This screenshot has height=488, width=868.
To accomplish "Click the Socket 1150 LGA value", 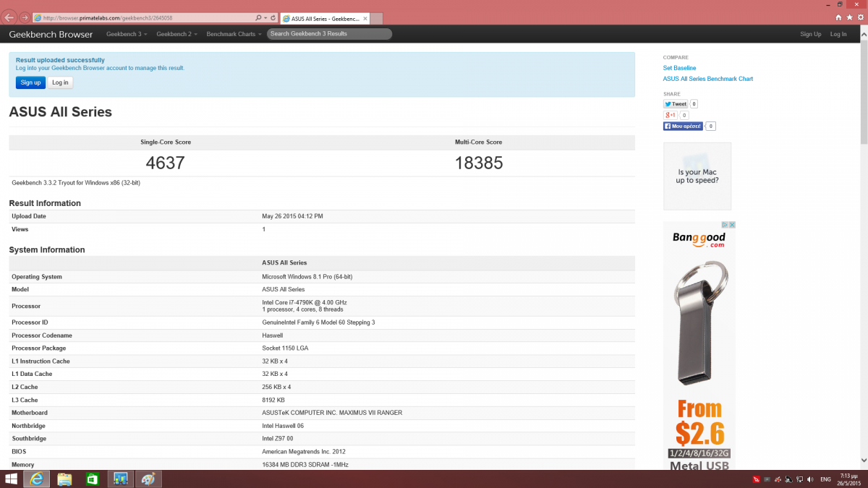I will click(284, 348).
